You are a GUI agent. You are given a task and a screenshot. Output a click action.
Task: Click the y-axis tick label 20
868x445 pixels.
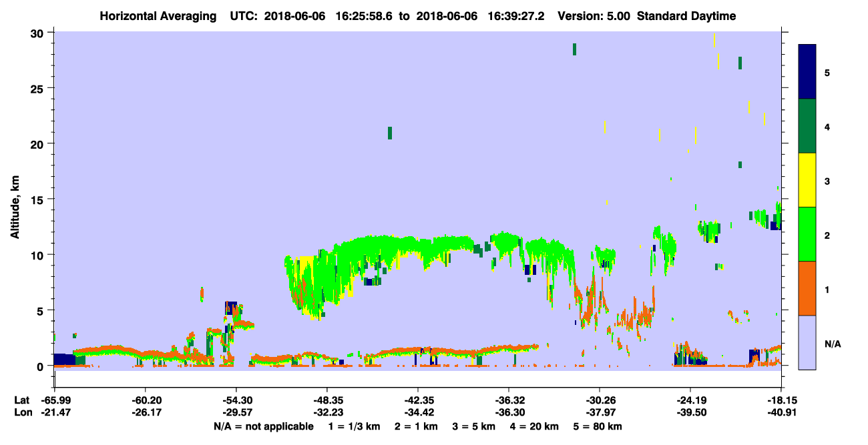pyautogui.click(x=39, y=144)
